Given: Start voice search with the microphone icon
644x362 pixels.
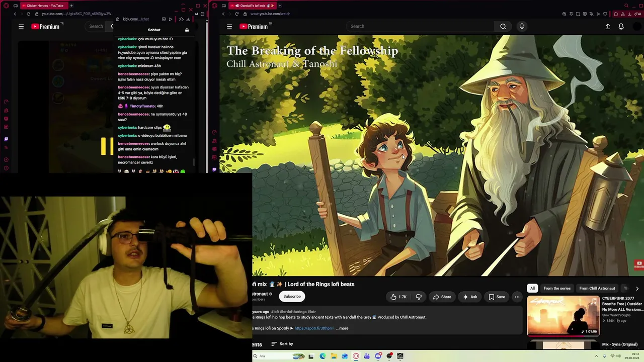Looking at the screenshot, I should 522,26.
